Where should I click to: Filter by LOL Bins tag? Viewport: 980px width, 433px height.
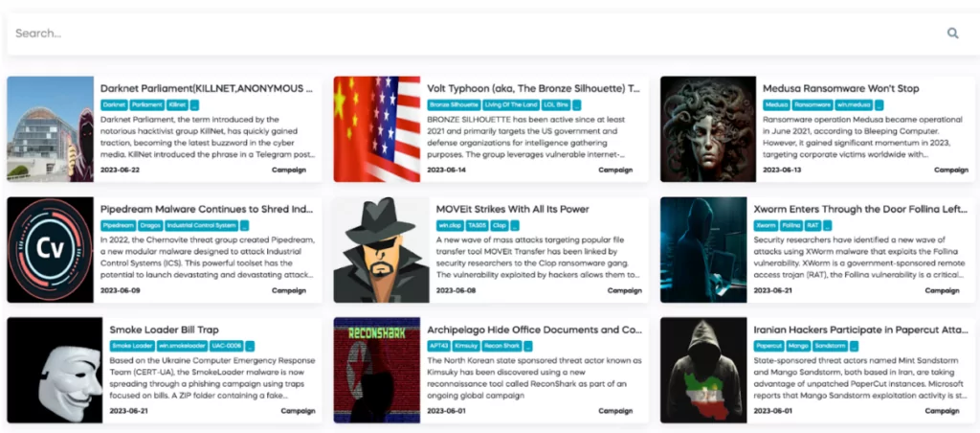coord(556,105)
